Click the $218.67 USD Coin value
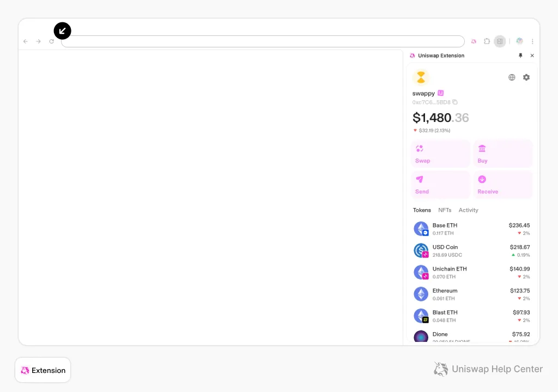The width and height of the screenshot is (558, 392). (519, 247)
